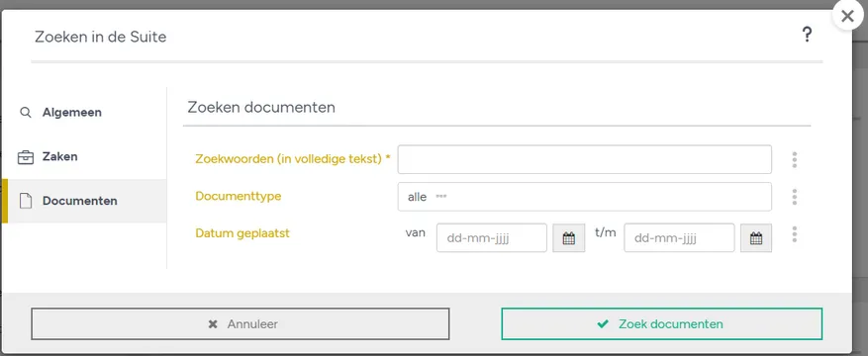Cancel with the Annuleer button
This screenshot has height=356, width=868.
tap(241, 324)
